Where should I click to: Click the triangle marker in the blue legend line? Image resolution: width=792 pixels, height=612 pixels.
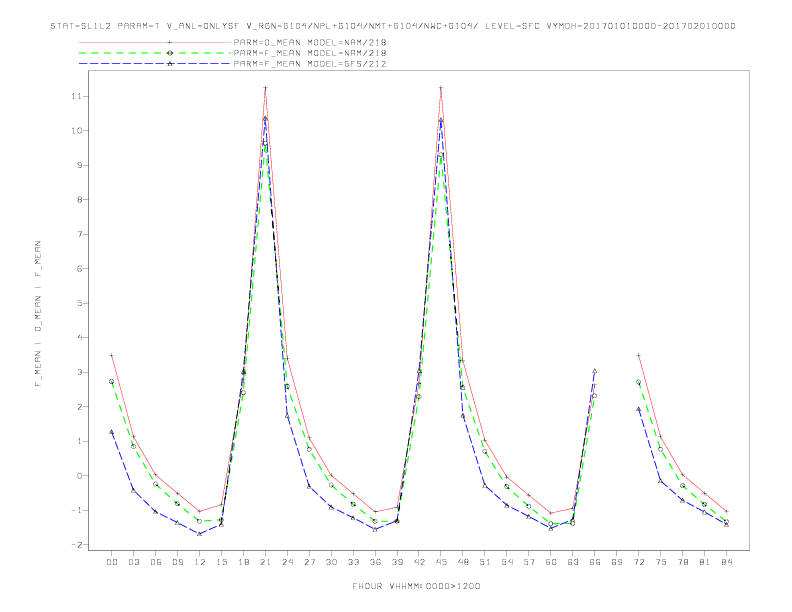click(170, 64)
